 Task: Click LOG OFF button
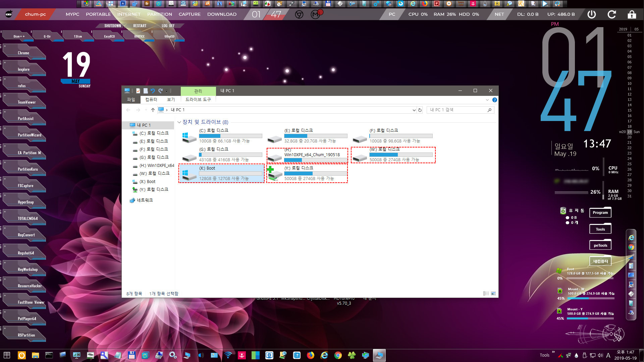[168, 25]
